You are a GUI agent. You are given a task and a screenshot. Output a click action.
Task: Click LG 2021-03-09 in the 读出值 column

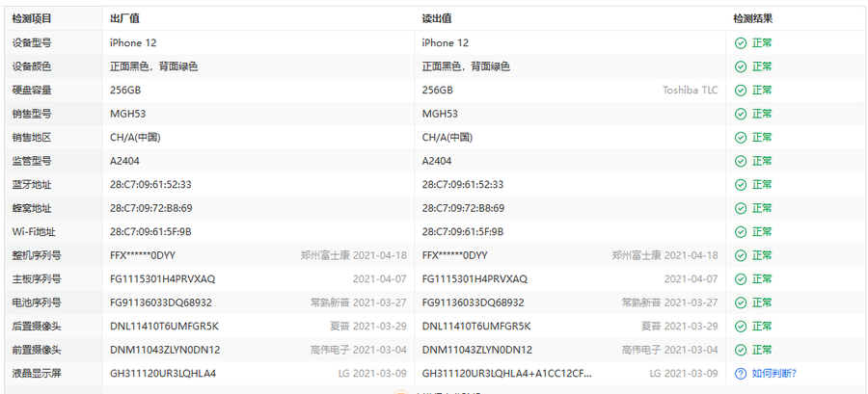point(684,374)
